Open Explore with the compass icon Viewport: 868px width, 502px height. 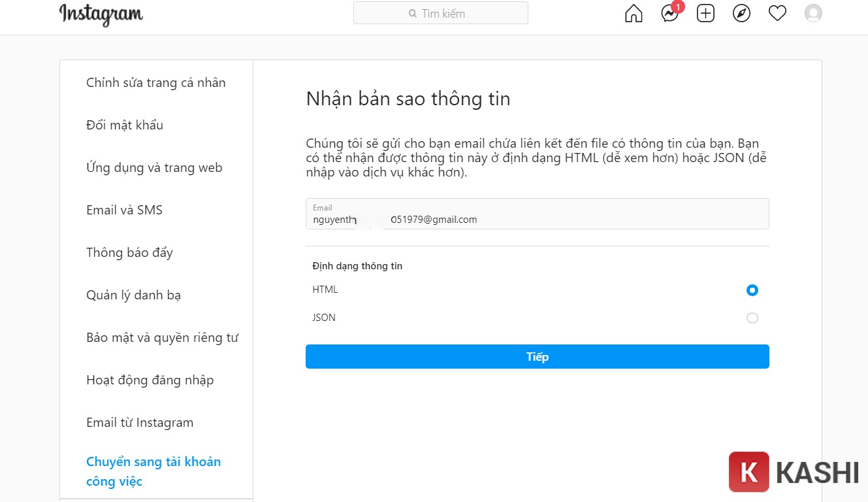(741, 12)
